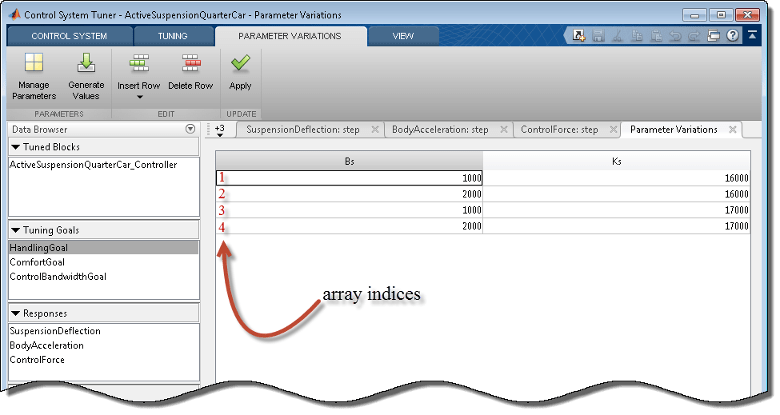Select Ks cell in row 1 with 16000

616,178
